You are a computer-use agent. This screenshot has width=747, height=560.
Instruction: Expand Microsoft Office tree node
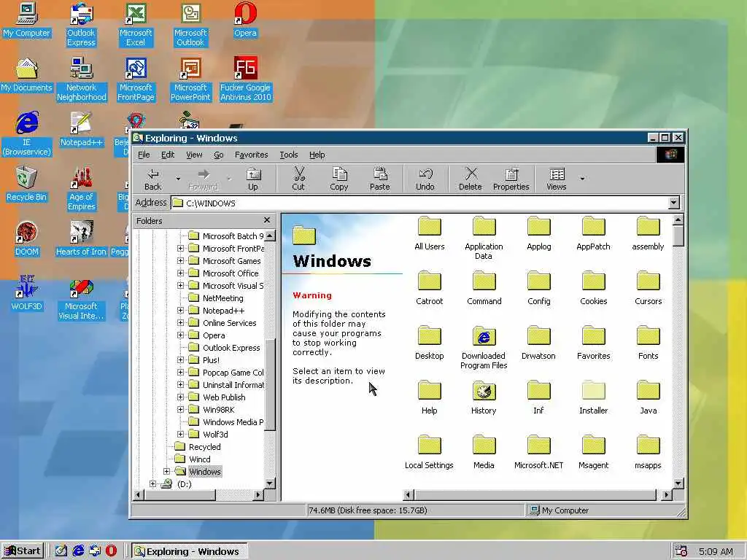pos(181,273)
